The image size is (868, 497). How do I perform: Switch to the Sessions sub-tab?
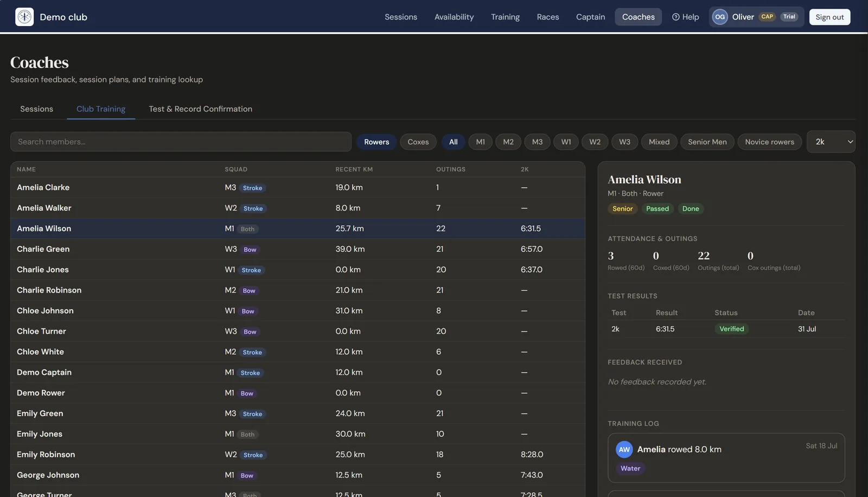point(36,109)
